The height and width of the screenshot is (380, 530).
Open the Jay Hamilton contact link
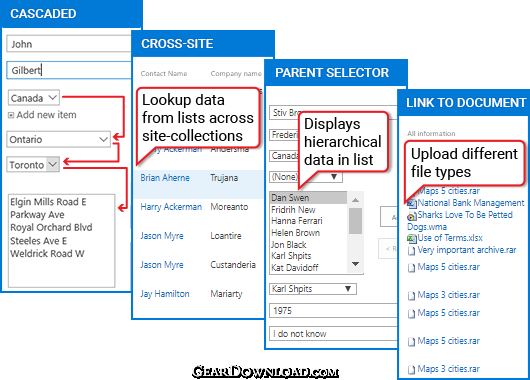pyautogui.click(x=165, y=294)
